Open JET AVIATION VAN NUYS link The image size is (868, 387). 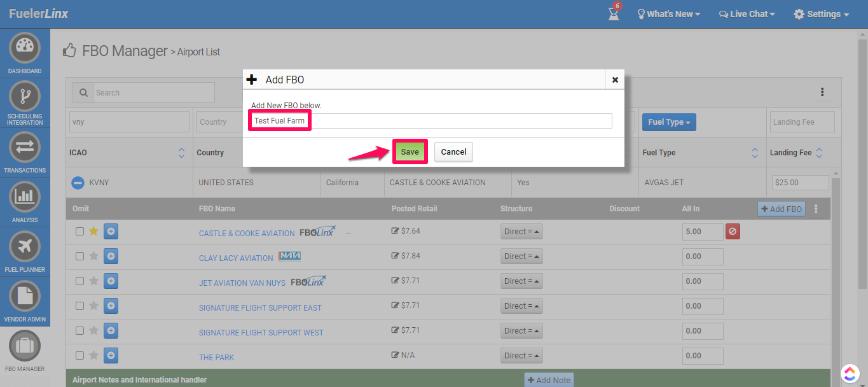click(x=242, y=283)
